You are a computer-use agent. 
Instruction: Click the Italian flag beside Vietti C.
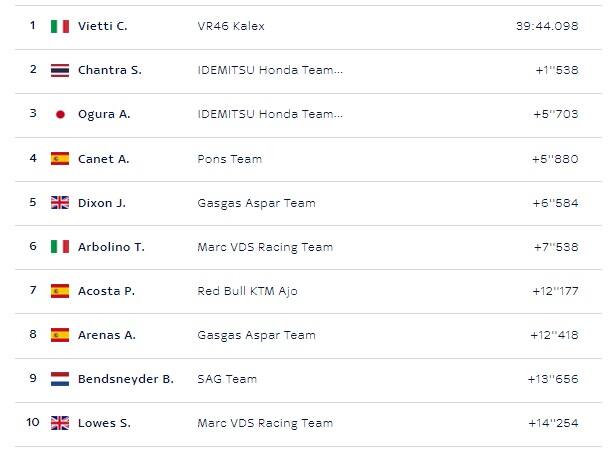60,26
